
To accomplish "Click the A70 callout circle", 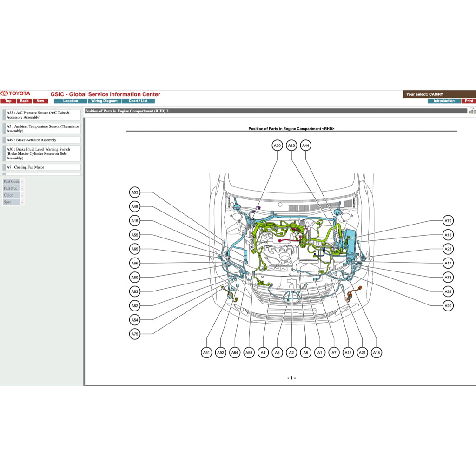I will click(x=448, y=221).
